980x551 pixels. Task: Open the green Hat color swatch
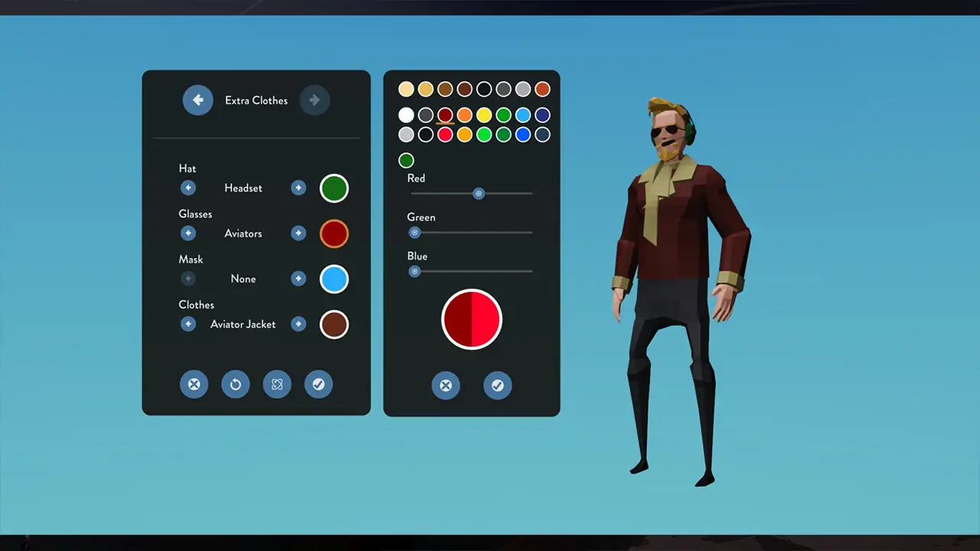(334, 188)
